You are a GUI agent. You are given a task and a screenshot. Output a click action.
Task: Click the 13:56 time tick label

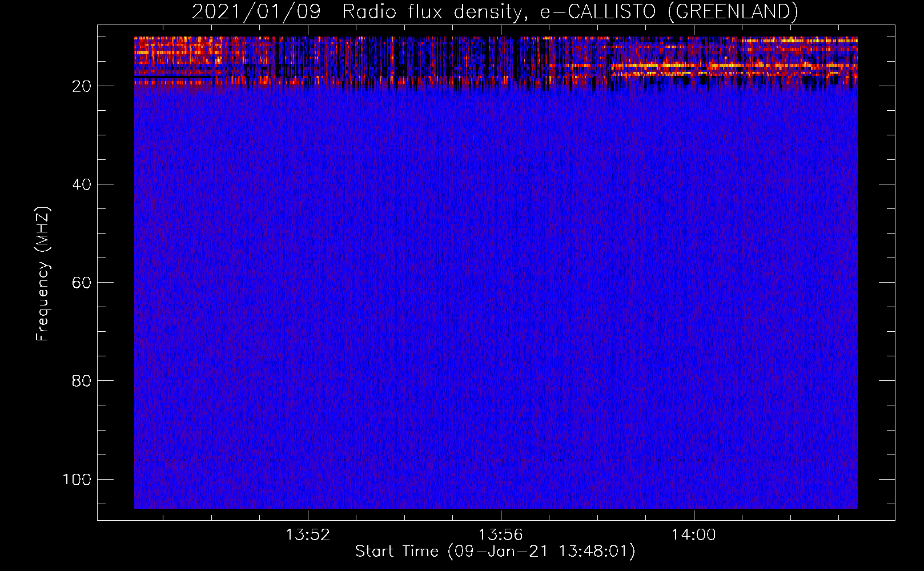(x=501, y=535)
